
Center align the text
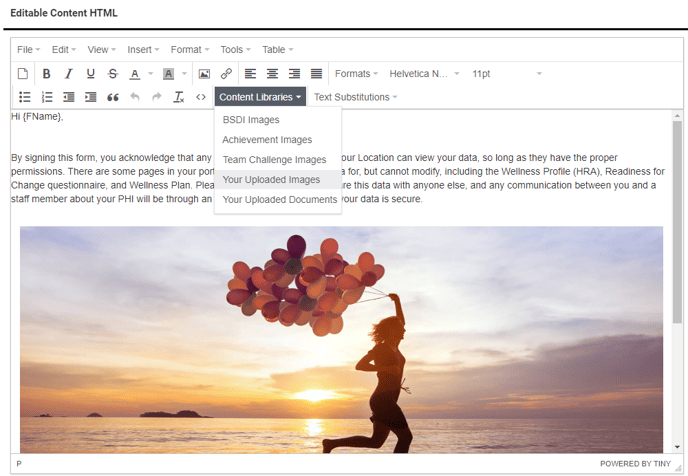pyautogui.click(x=272, y=74)
